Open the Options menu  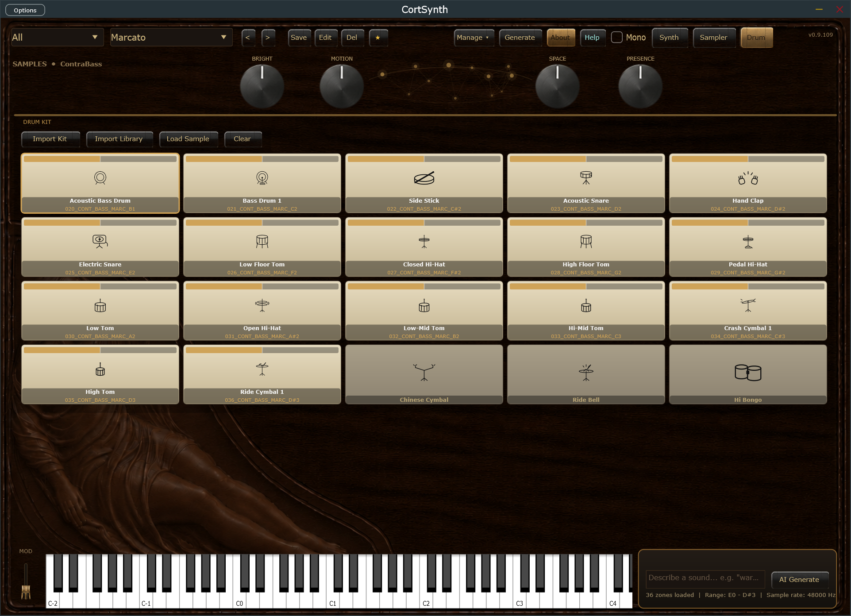tap(25, 10)
